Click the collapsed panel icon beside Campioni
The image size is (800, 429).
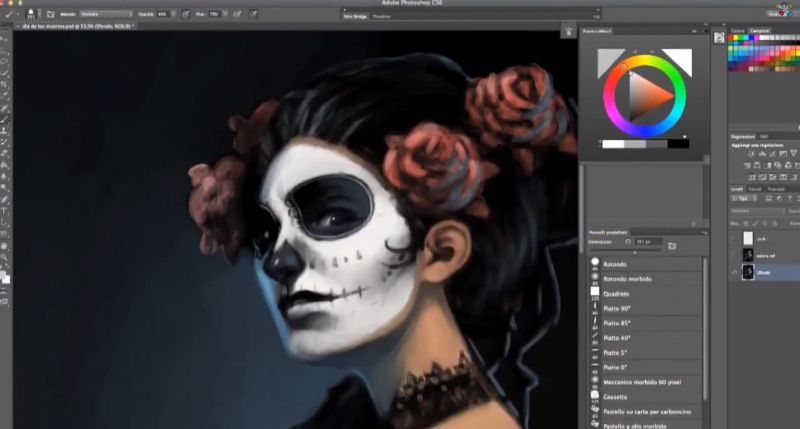pyautogui.click(x=719, y=37)
